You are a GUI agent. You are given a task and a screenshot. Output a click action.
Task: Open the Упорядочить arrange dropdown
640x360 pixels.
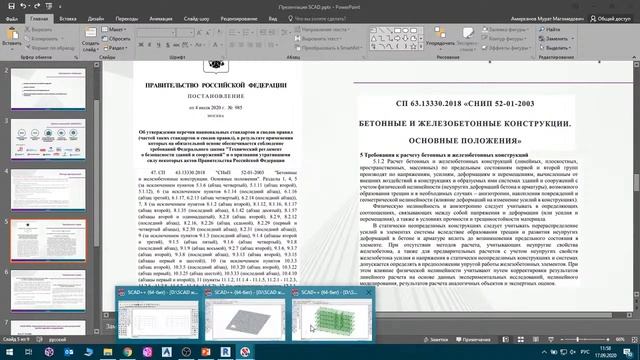click(x=440, y=39)
